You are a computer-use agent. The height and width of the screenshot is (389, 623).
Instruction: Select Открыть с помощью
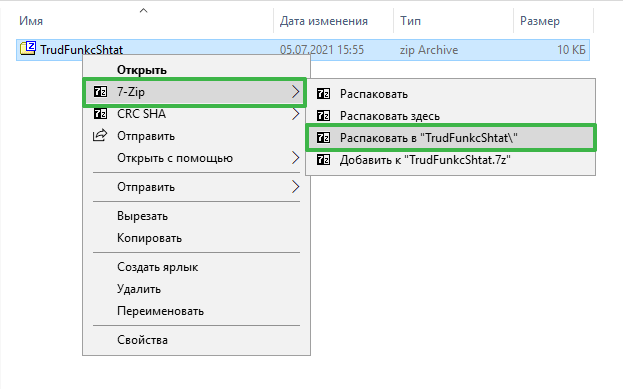(196, 158)
